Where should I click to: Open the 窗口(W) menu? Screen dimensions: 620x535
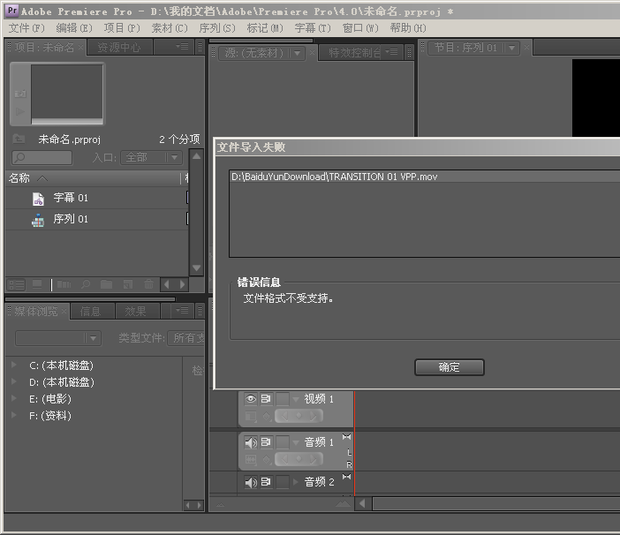pyautogui.click(x=360, y=28)
